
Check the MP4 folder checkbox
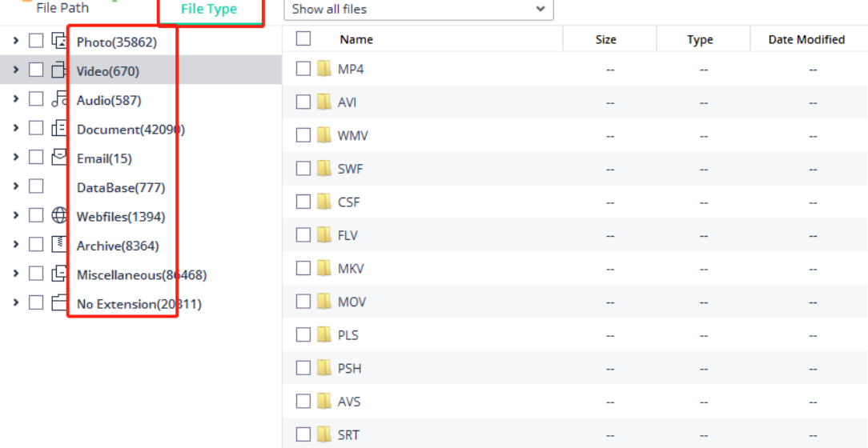pyautogui.click(x=303, y=69)
